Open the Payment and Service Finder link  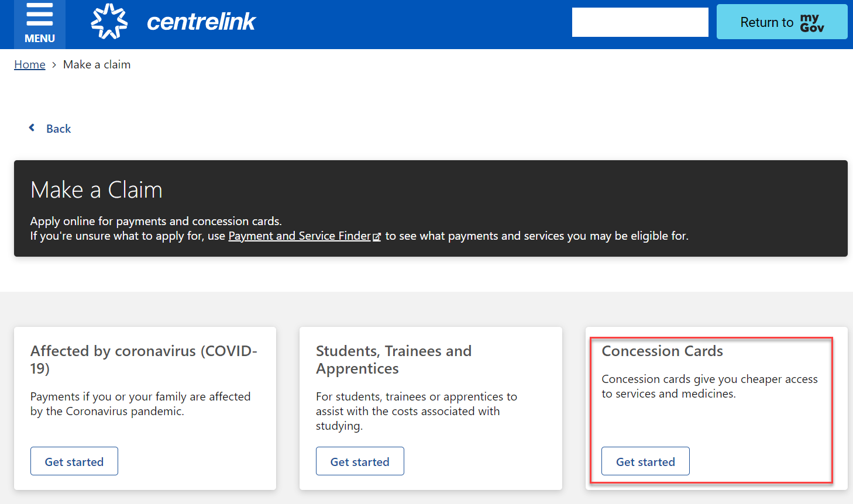[x=299, y=236]
